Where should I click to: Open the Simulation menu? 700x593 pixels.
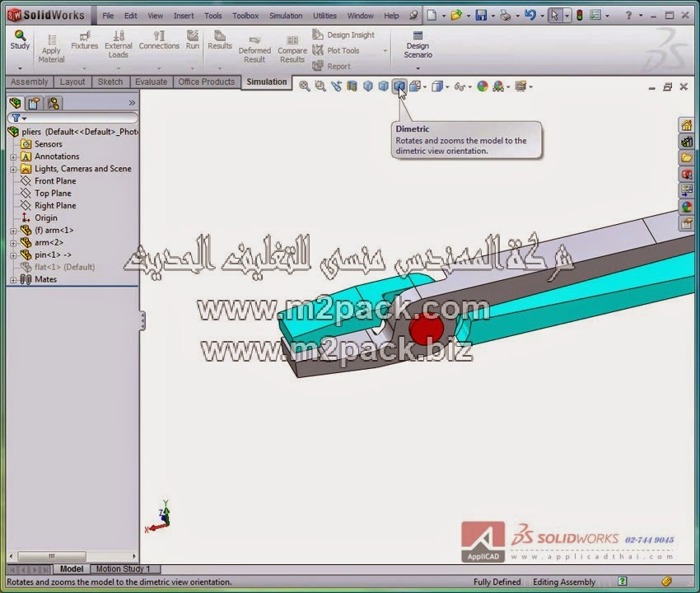point(286,16)
